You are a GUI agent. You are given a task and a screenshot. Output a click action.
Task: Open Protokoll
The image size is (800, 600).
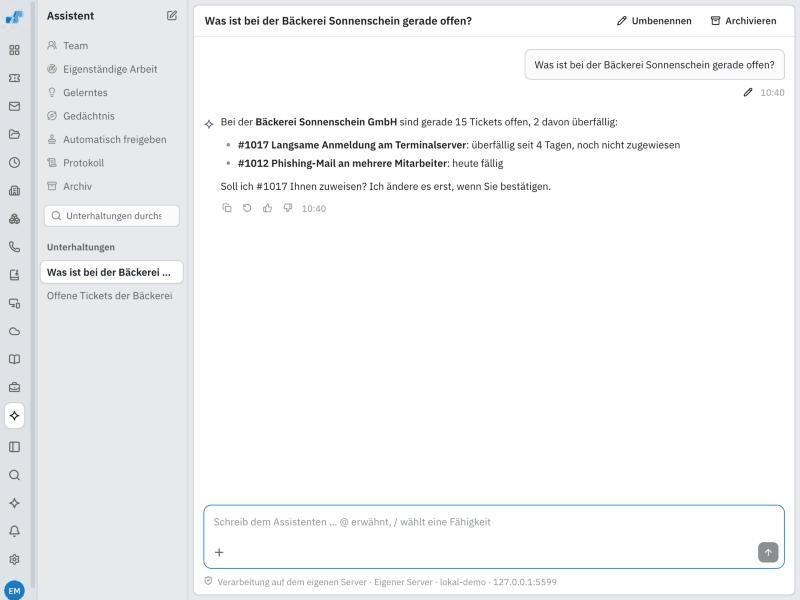pos(112,163)
